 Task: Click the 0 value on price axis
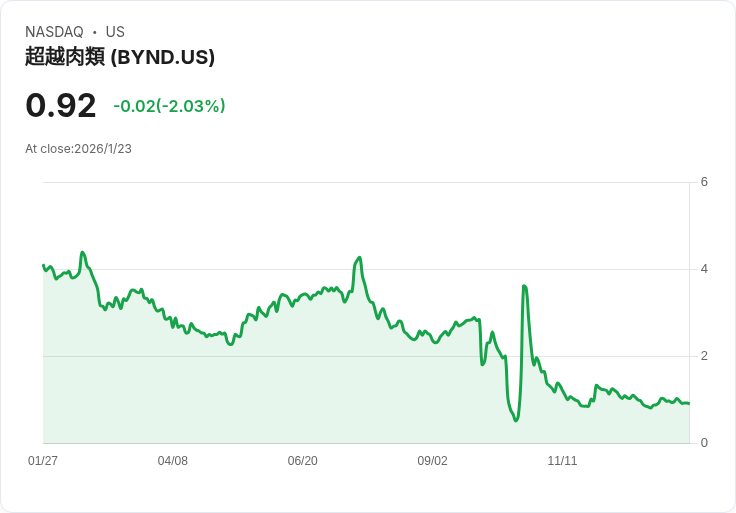coord(704,443)
